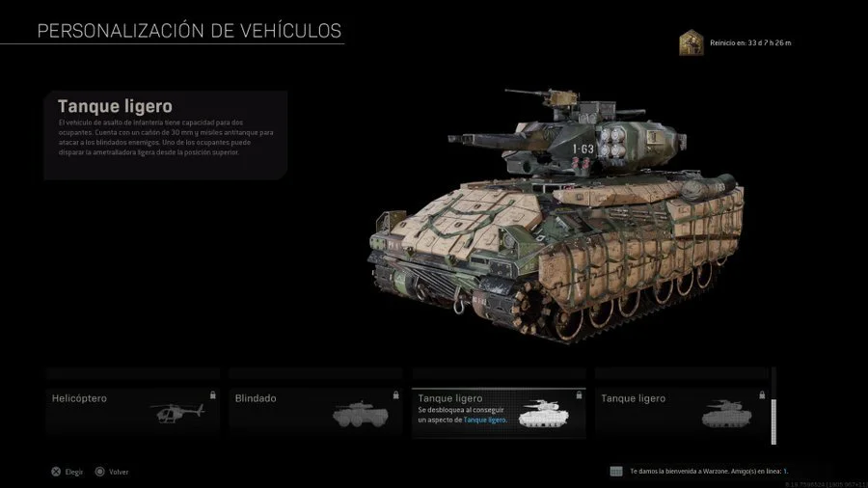This screenshot has width=868, height=488.
Task: Click the gold season emblem badge
Action: point(692,42)
